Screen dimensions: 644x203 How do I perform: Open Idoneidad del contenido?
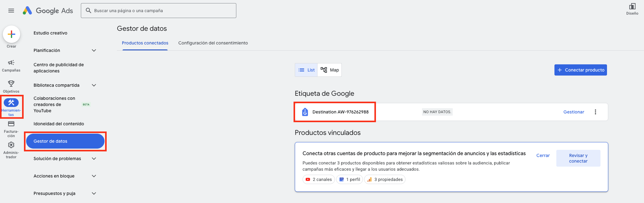pyautogui.click(x=59, y=124)
